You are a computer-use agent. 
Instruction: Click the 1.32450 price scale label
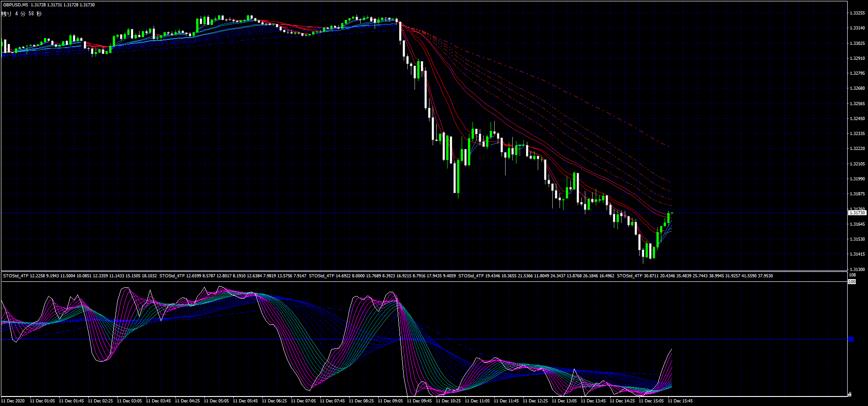click(x=857, y=119)
